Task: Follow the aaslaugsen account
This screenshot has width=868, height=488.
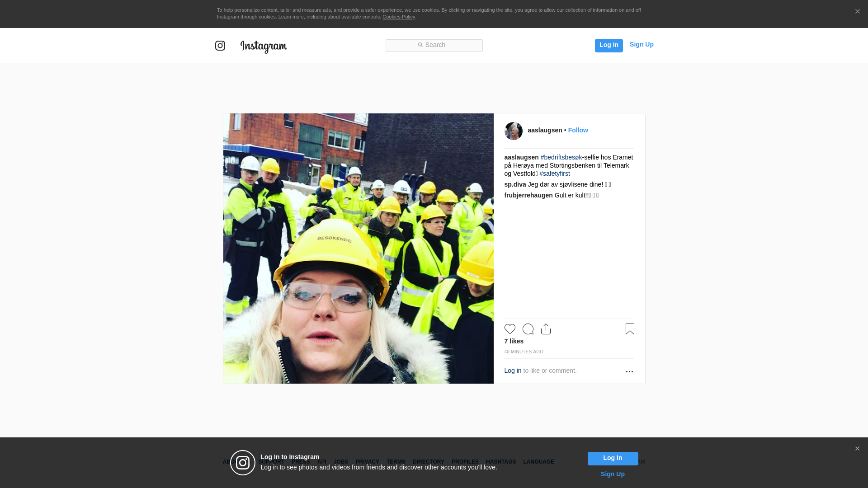Action: pos(578,130)
